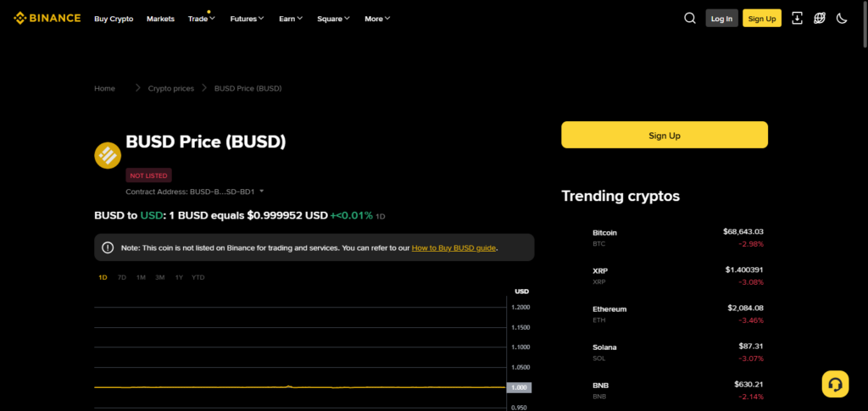Screen dimensions: 868x411
Task: Open the search magnifier icon
Action: [690, 19]
